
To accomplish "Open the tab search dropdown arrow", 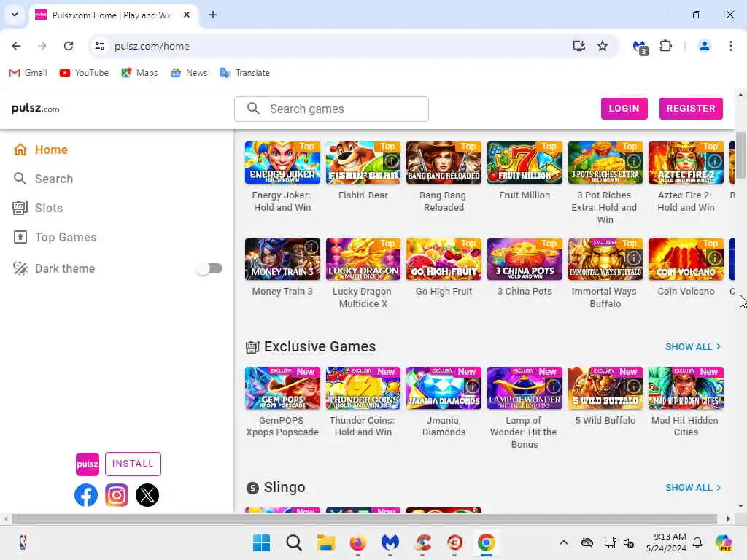I will 15,15.
